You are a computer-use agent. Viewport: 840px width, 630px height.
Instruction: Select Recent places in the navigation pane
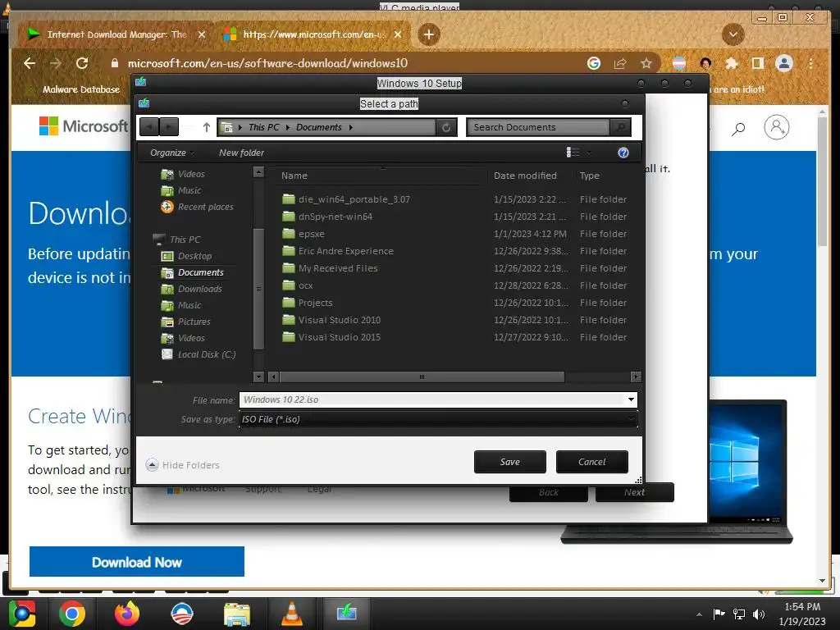[205, 207]
